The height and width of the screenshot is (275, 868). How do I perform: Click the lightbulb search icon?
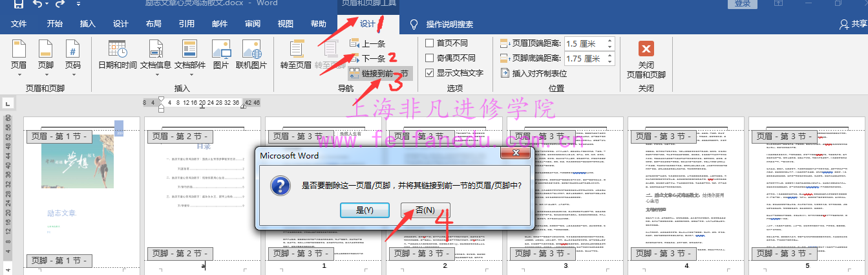[414, 25]
